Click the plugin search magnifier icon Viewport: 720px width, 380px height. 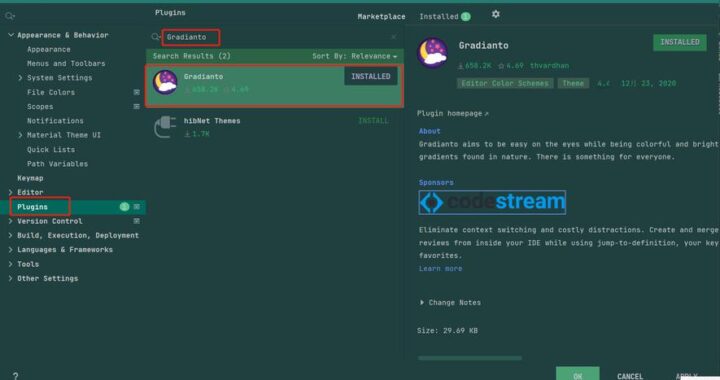point(156,37)
